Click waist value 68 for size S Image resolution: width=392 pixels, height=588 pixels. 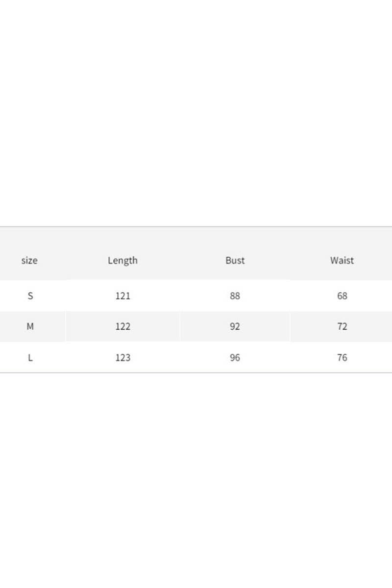(x=342, y=296)
